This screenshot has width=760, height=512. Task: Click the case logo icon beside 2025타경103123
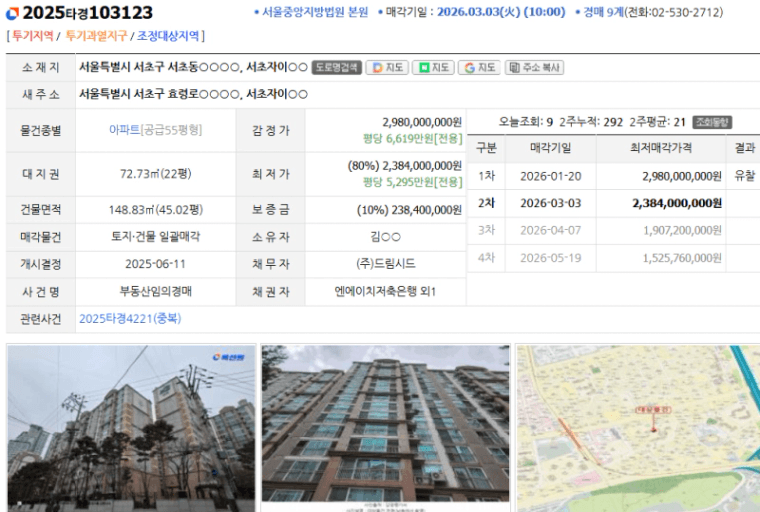coord(12,14)
